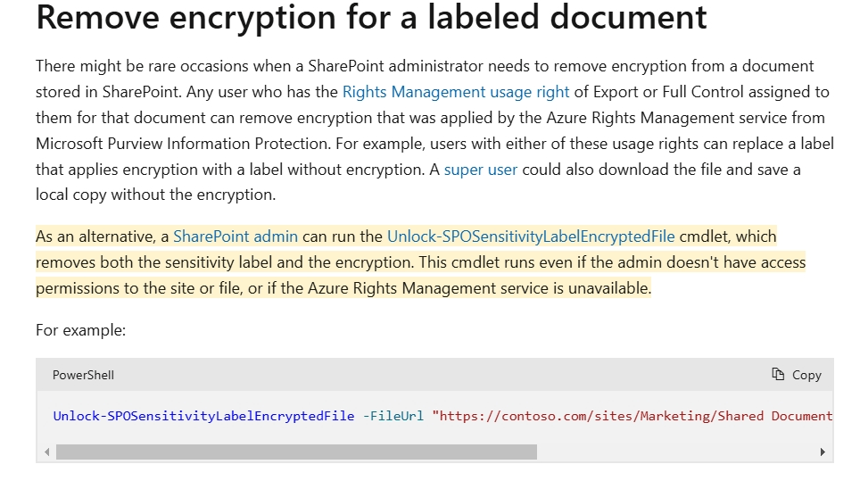Image resolution: width=868 pixels, height=481 pixels.
Task: Click the heading Remove encryption for a labeled document
Action: click(x=371, y=18)
